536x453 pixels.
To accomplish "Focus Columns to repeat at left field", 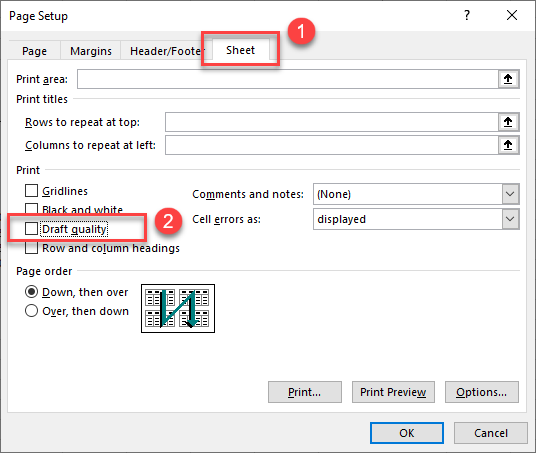I will pyautogui.click(x=332, y=145).
